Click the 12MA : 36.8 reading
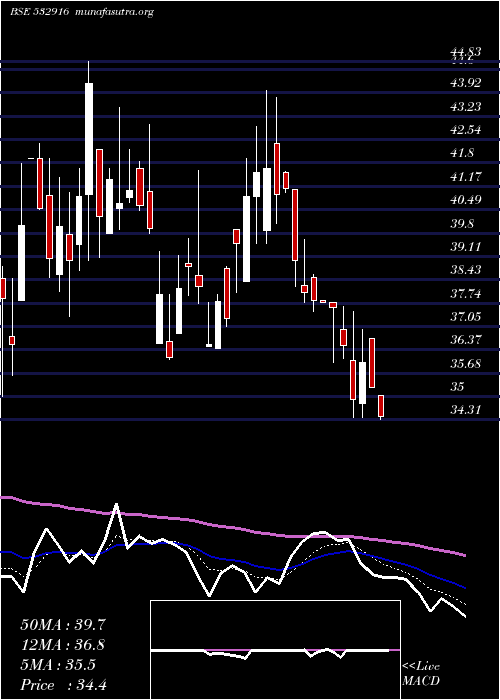 [x=63, y=645]
